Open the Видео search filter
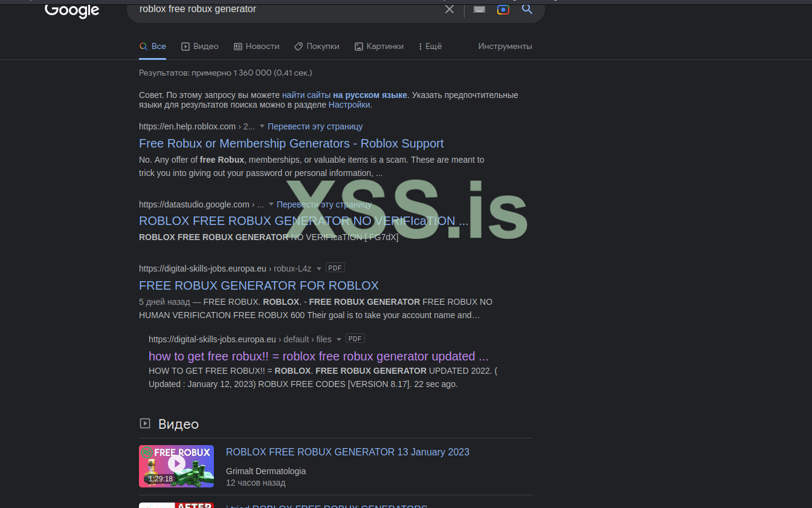812x508 pixels. [x=199, y=46]
